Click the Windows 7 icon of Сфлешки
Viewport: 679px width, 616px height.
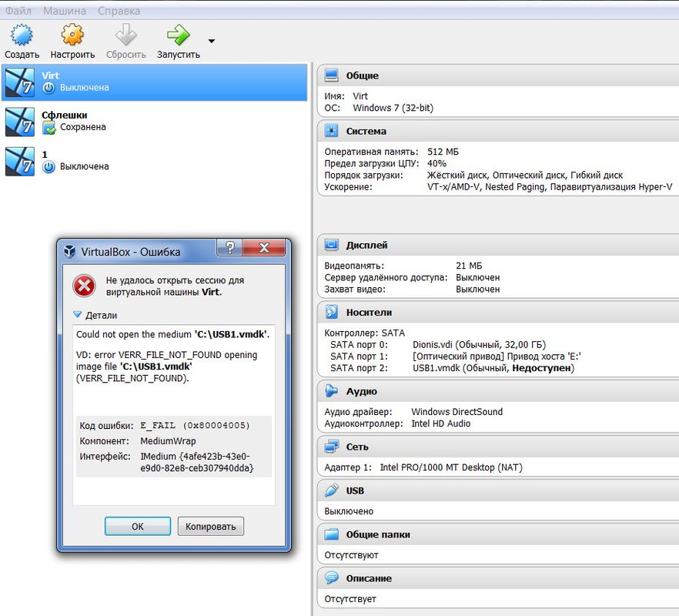[20, 122]
